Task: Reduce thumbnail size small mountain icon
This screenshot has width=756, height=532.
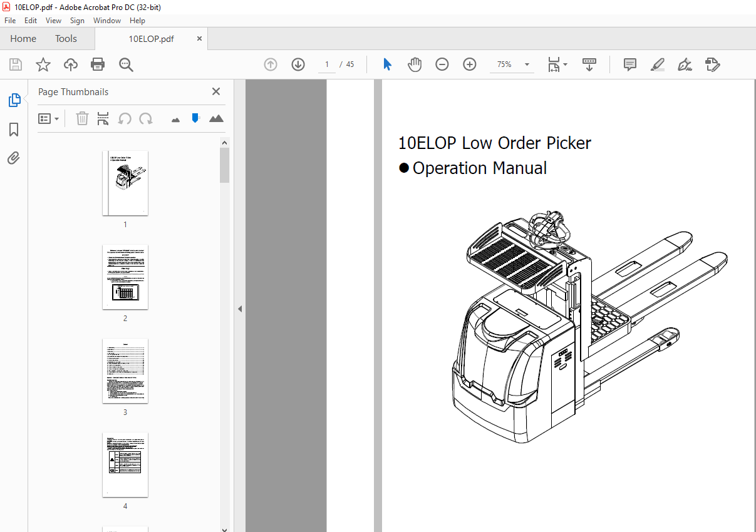Action: tap(175, 119)
